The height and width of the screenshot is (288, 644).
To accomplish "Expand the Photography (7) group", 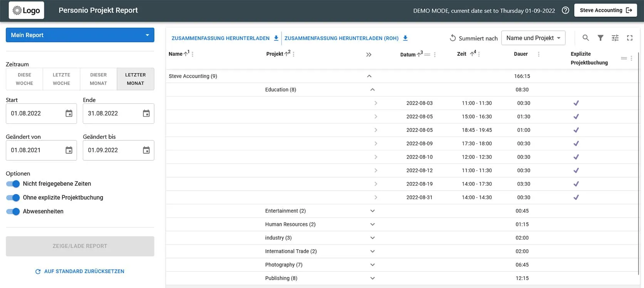I will click(372, 265).
